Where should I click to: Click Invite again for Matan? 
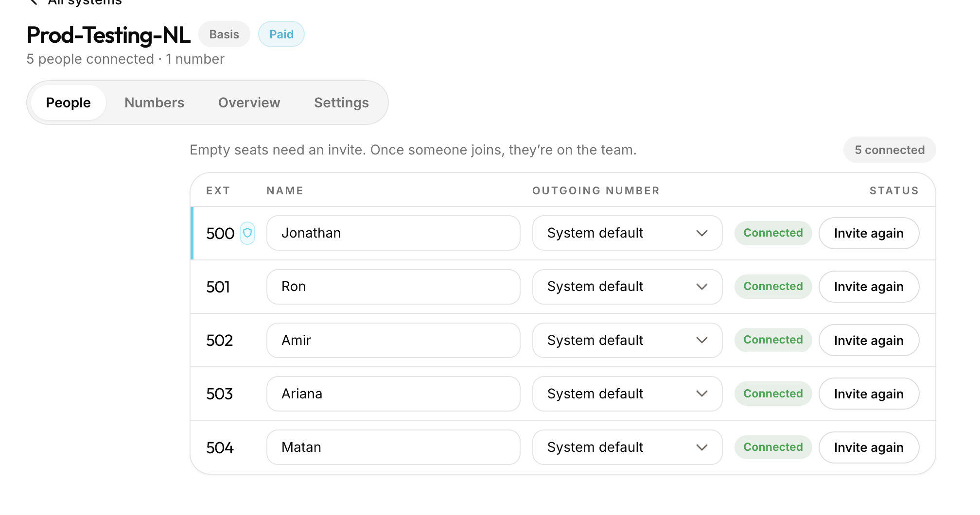pos(869,447)
